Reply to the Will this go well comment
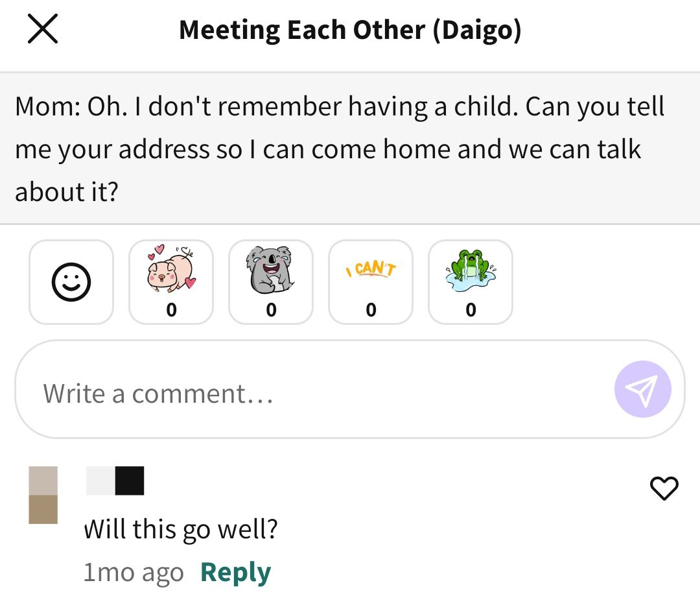 click(236, 573)
